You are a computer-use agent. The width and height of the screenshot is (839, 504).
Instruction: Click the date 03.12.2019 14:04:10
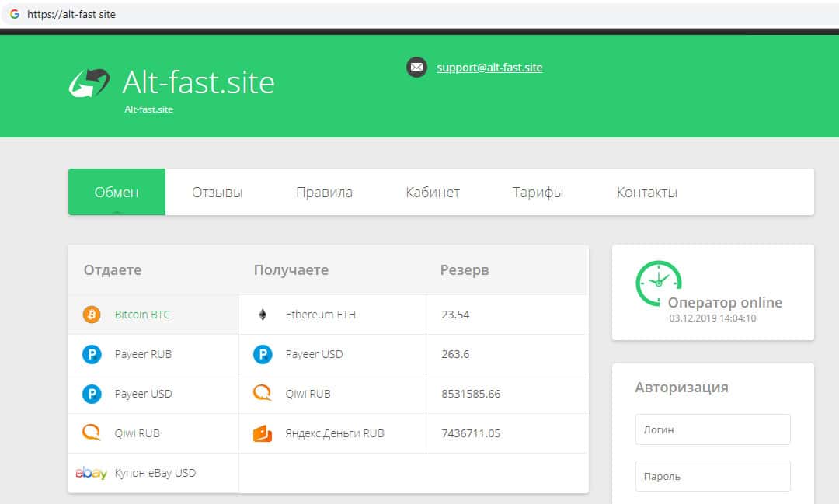pyautogui.click(x=712, y=318)
